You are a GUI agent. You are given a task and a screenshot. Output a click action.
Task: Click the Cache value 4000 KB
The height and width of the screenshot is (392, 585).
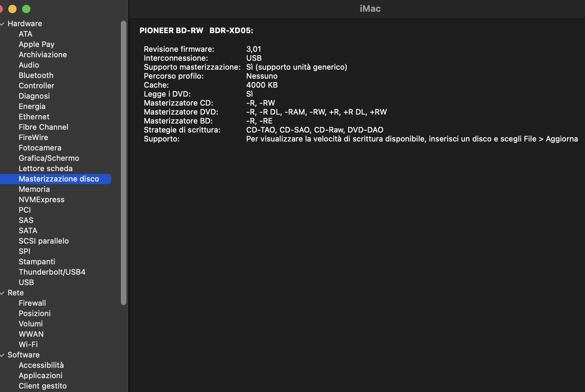coord(262,85)
